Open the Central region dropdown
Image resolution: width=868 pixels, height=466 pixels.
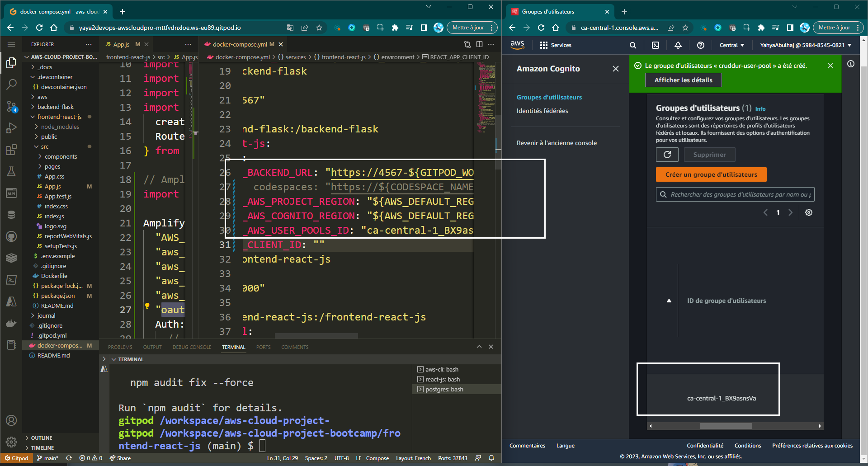pyautogui.click(x=731, y=45)
